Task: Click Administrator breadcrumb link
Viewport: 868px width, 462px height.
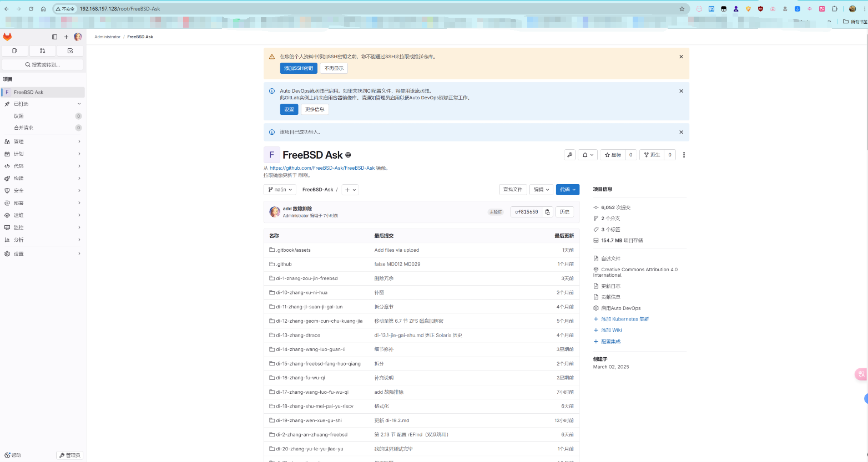Action: tap(107, 37)
